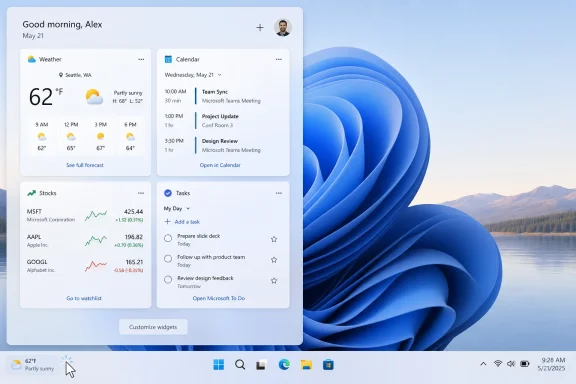Mark Follow up with product team complete
Viewport: 576px width, 384px height.
tap(168, 259)
